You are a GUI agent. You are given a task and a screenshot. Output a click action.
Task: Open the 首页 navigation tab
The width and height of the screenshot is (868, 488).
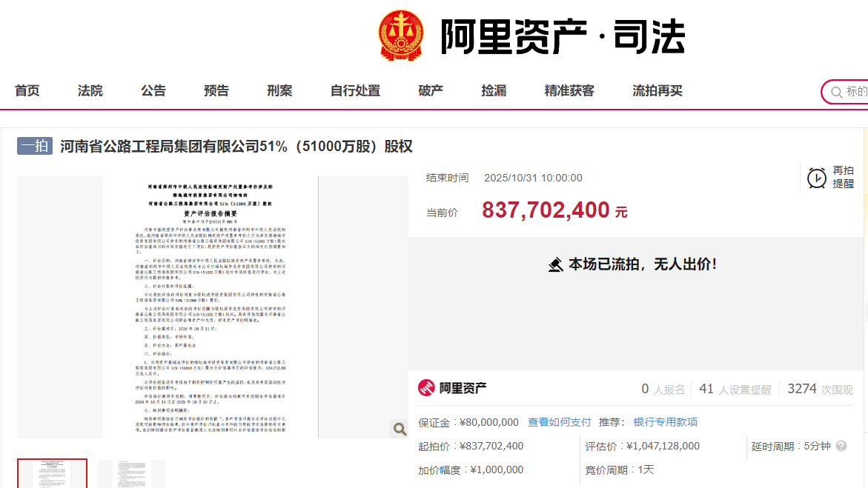pos(27,91)
